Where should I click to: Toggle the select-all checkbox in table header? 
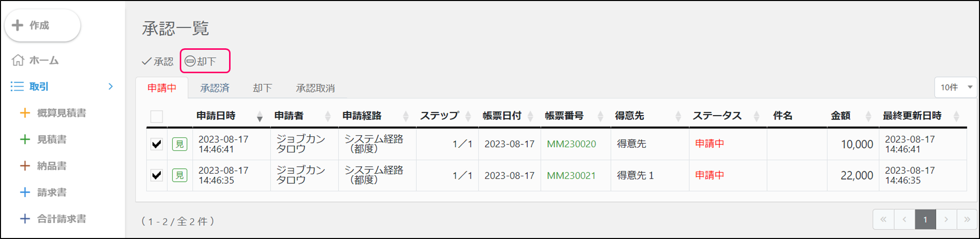156,117
